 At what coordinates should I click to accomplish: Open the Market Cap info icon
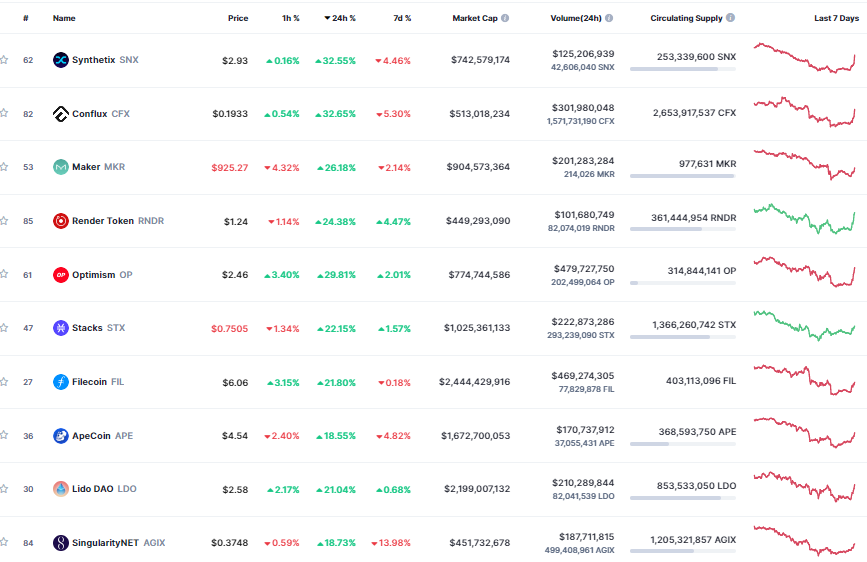505,18
